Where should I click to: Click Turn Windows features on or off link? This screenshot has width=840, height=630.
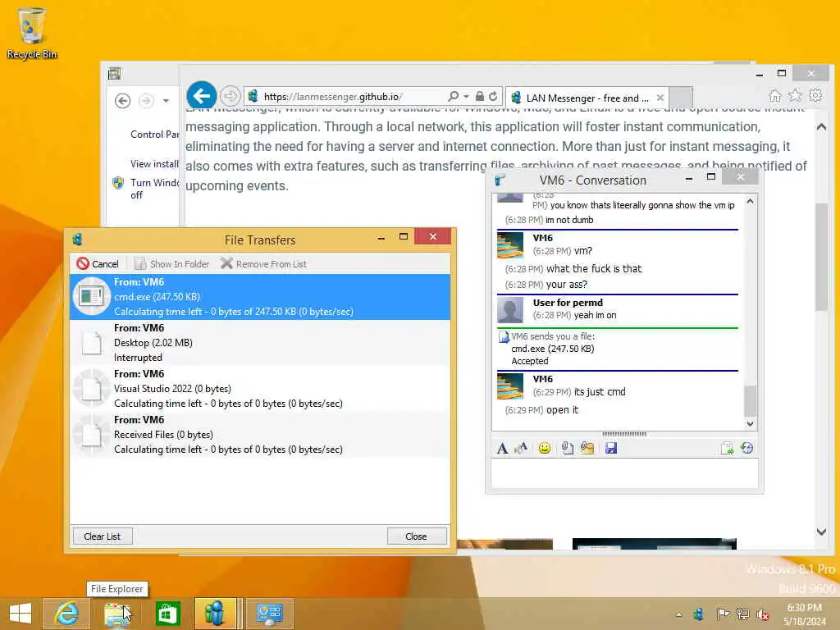pos(154,189)
